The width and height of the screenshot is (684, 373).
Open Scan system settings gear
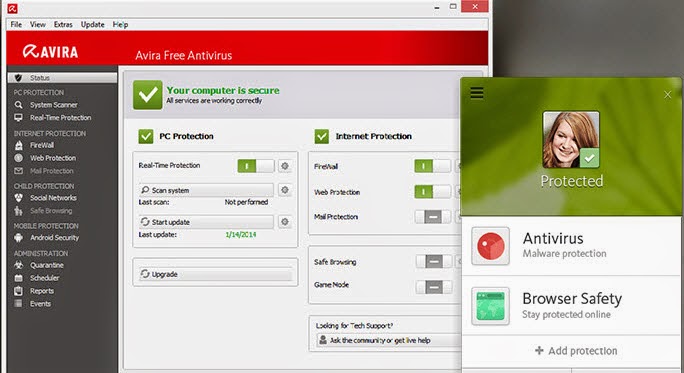(x=285, y=190)
